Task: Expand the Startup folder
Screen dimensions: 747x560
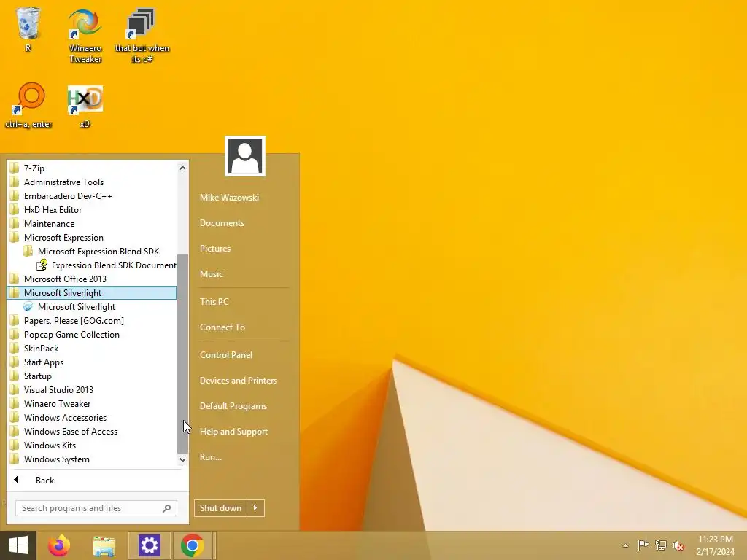Action: point(91,376)
